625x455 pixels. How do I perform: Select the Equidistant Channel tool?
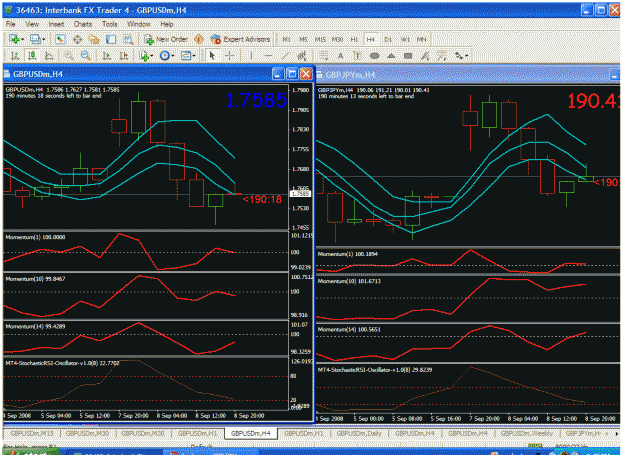pos(302,55)
